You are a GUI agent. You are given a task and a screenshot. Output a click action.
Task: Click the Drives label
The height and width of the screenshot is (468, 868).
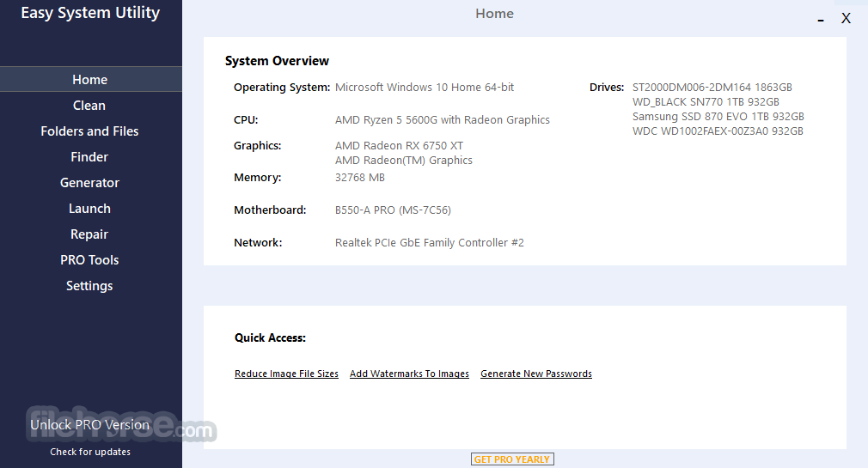pos(607,88)
